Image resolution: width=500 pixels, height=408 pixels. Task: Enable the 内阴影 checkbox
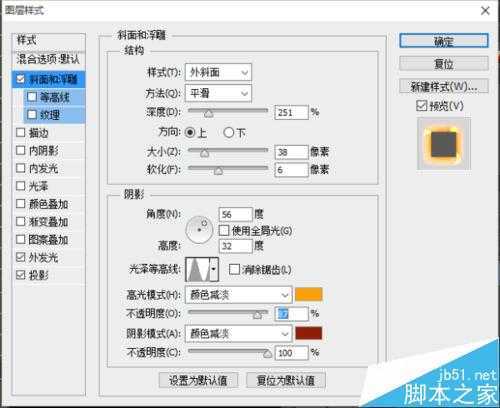pyautogui.click(x=21, y=150)
